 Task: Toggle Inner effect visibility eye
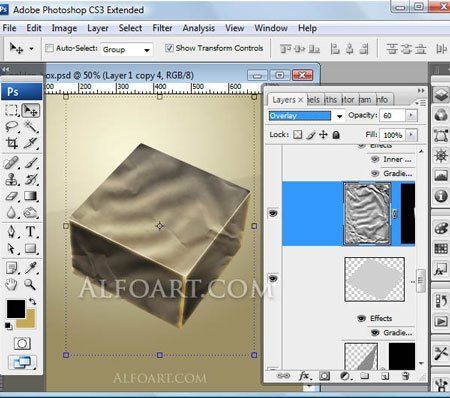point(375,159)
